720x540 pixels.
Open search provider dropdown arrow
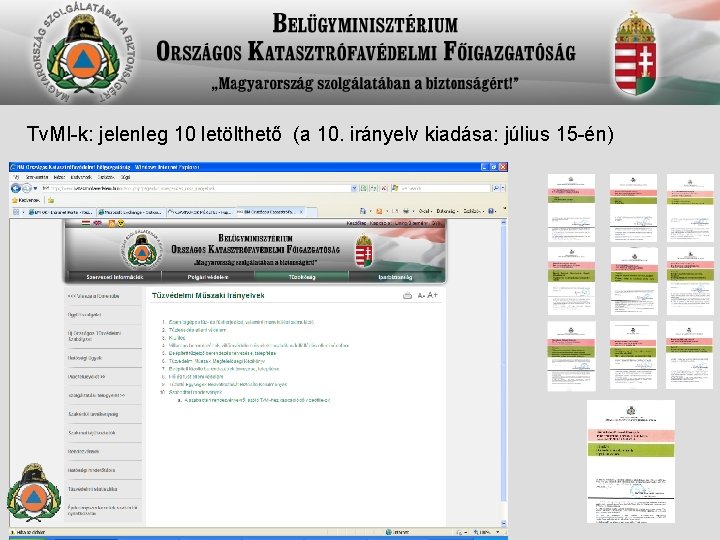[x=503, y=188]
